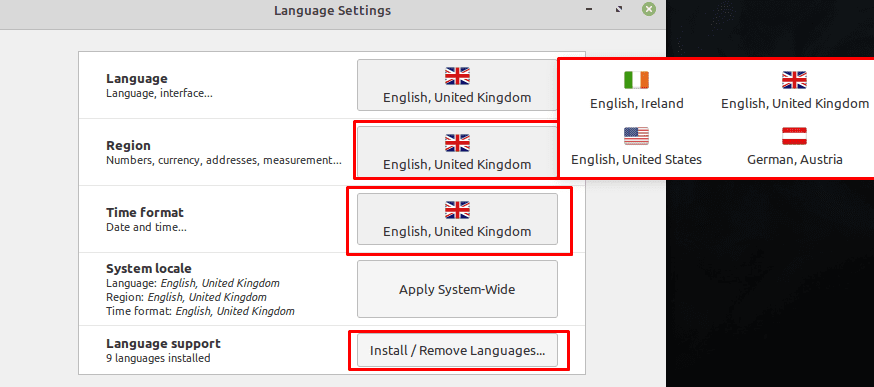Close the Language Settings window
The image size is (874, 387).
coord(648,9)
